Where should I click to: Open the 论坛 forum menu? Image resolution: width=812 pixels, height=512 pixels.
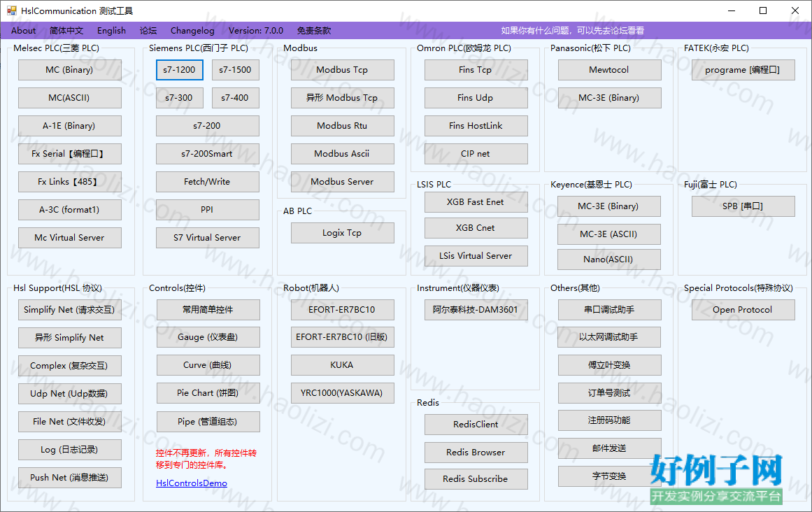point(148,31)
